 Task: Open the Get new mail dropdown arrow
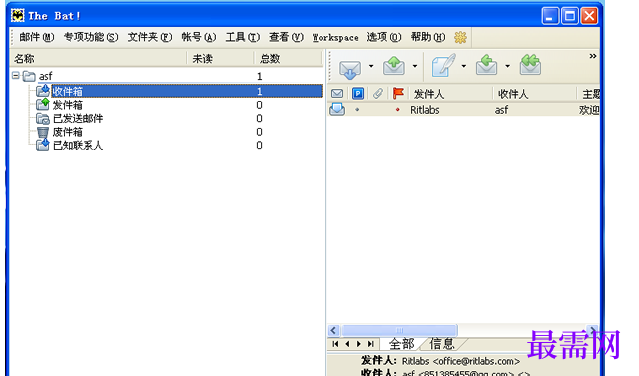pos(371,66)
